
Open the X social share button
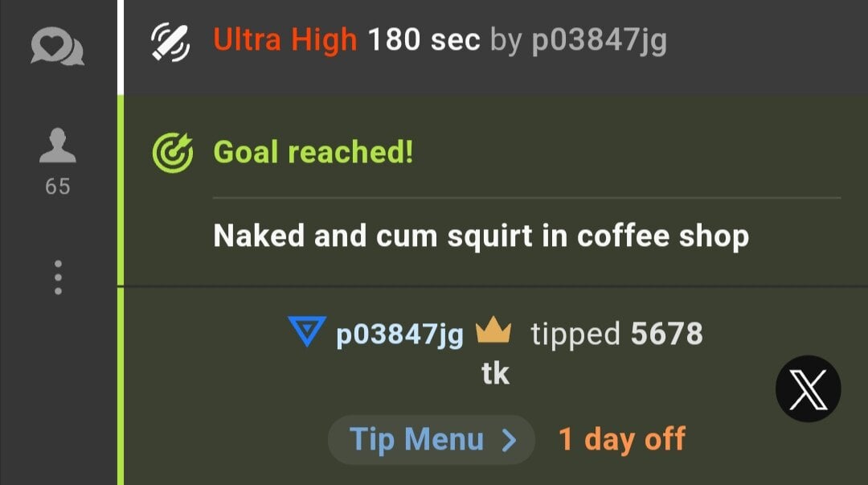click(x=809, y=388)
